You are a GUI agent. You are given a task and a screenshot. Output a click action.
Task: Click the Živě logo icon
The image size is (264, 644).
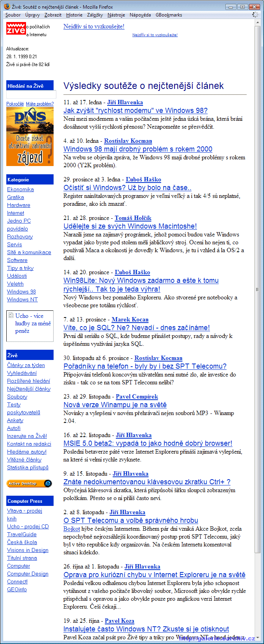click(16, 28)
